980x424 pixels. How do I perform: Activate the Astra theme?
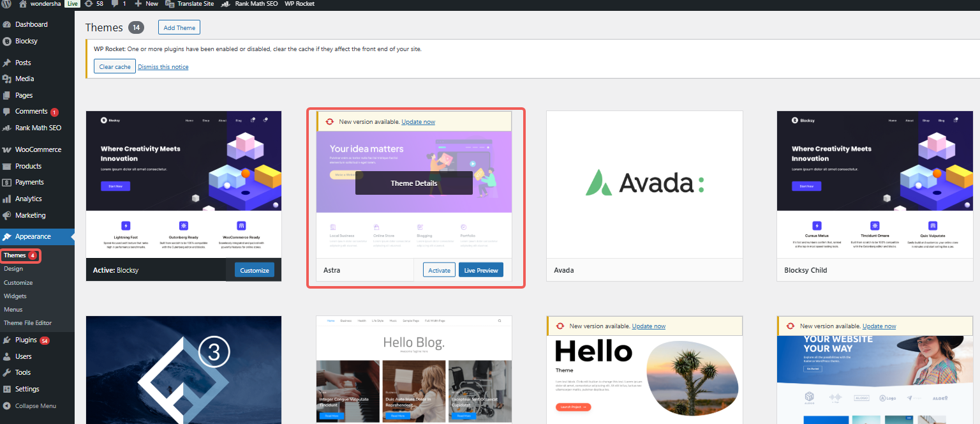point(439,270)
